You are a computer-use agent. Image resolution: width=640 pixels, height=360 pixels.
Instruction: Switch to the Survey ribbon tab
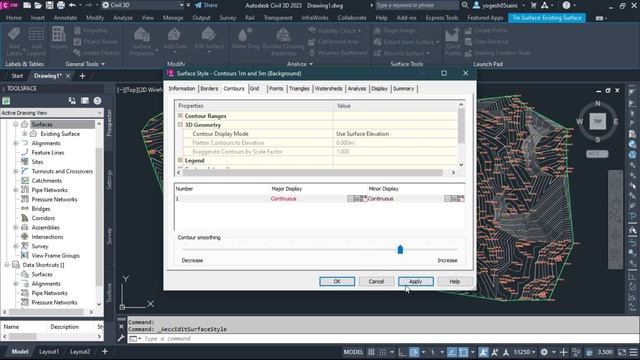[x=227, y=18]
